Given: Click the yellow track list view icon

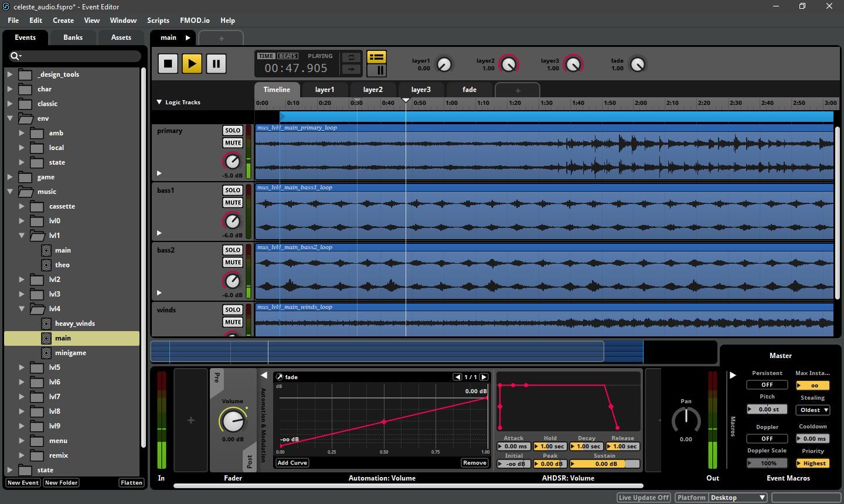Looking at the screenshot, I should (376, 57).
